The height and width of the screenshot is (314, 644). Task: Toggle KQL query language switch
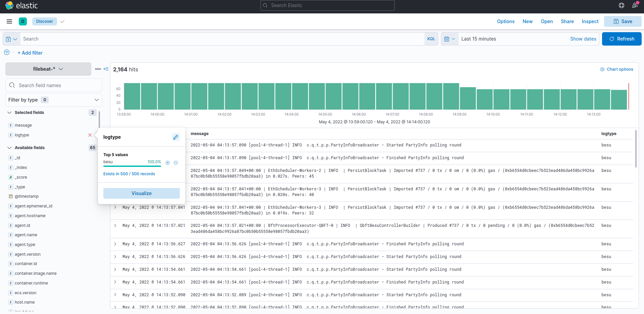pyautogui.click(x=431, y=39)
